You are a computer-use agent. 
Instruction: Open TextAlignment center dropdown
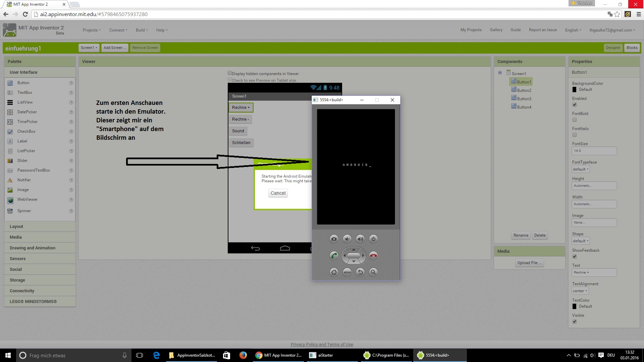click(x=580, y=291)
